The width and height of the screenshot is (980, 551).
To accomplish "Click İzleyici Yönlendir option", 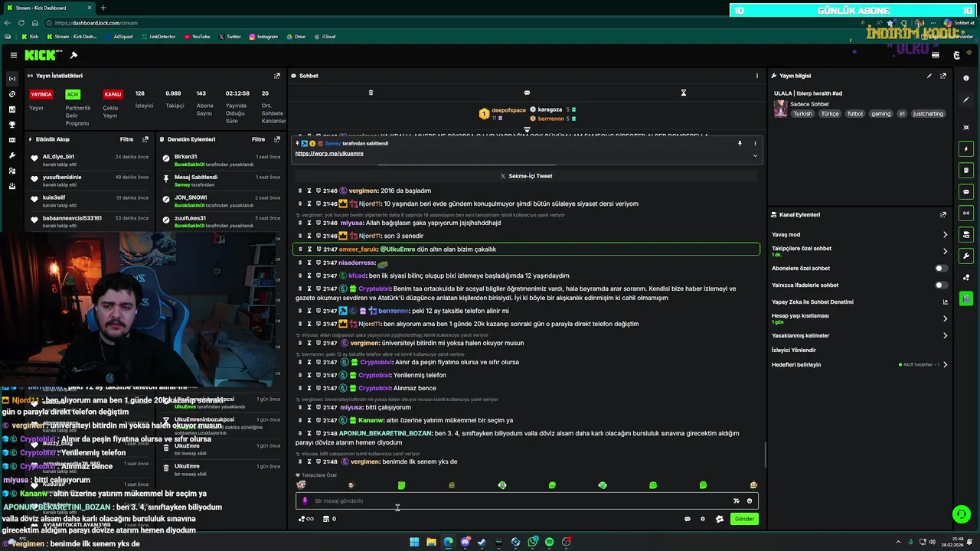I will pos(794,350).
